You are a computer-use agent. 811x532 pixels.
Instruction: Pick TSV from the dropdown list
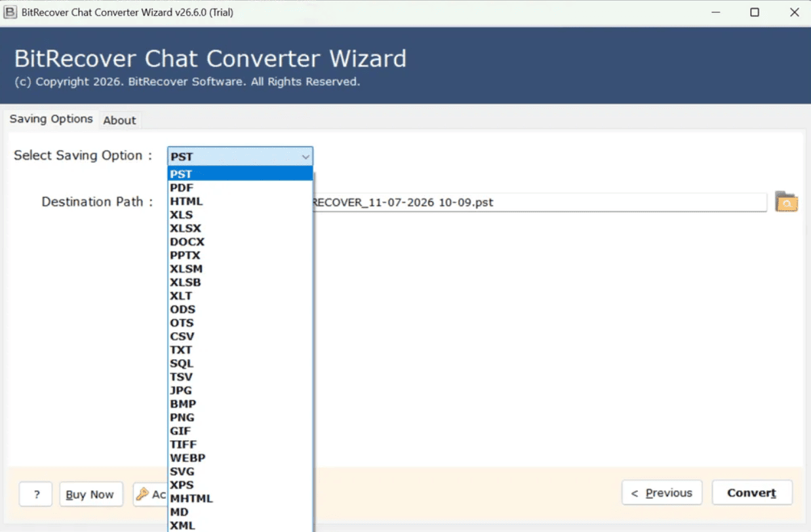[240, 377]
